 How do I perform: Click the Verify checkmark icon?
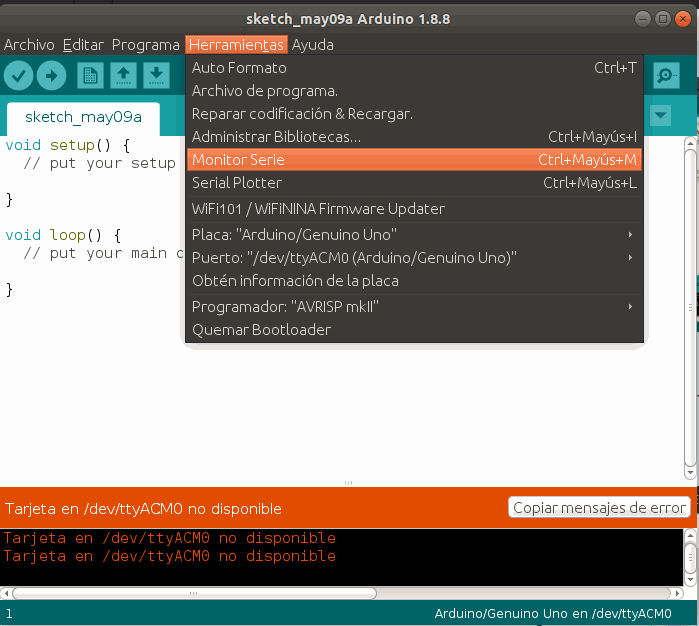pyautogui.click(x=18, y=75)
